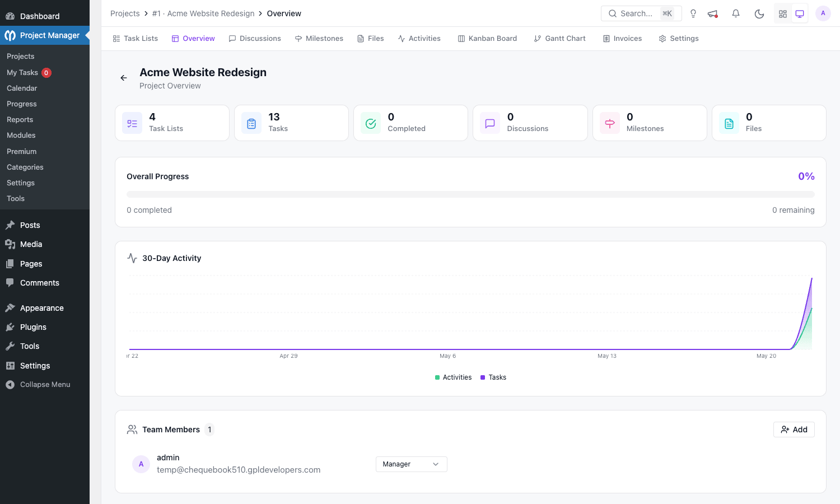This screenshot has width=840, height=504.
Task: Open the Plugins menu
Action: tap(45, 327)
